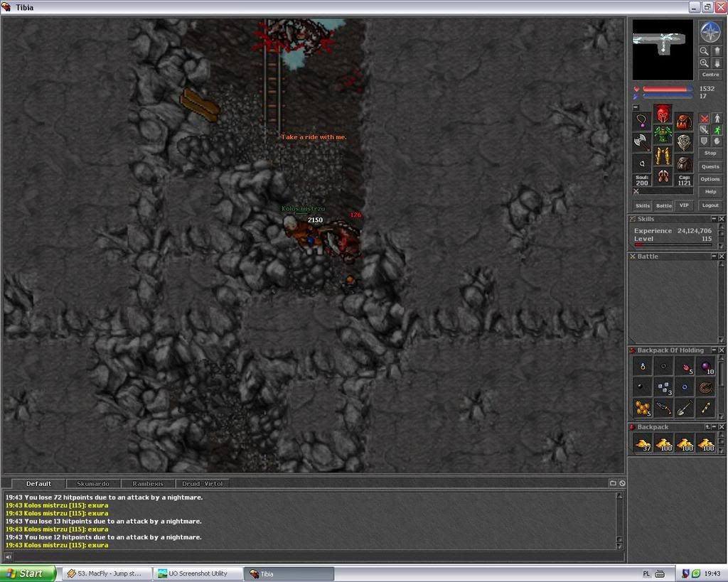
Task: Select the coiled rope item
Action: [x=706, y=387]
